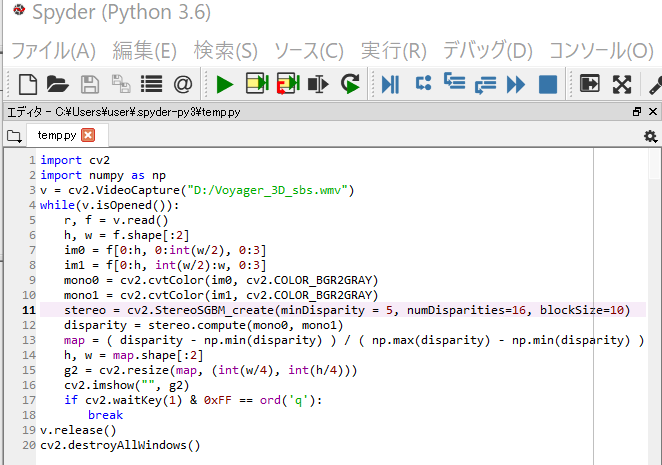Run cell and advance icon
This screenshot has height=465, width=662.
[x=288, y=83]
